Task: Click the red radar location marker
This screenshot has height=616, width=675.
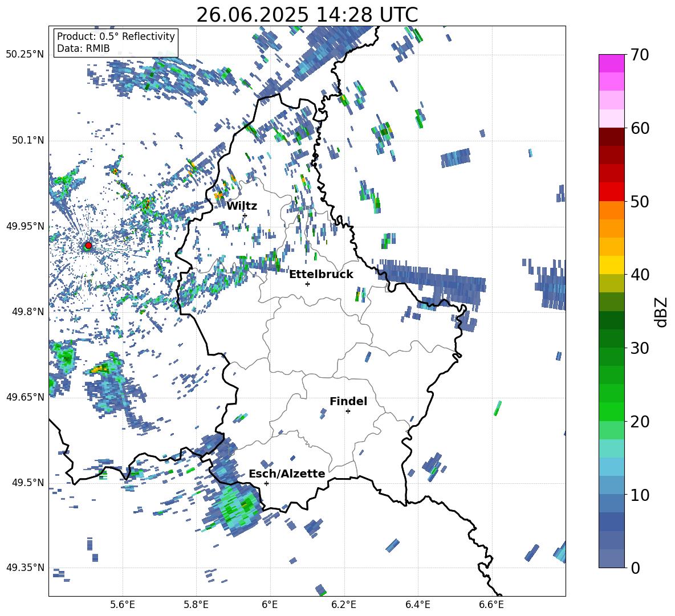Action: (x=88, y=245)
